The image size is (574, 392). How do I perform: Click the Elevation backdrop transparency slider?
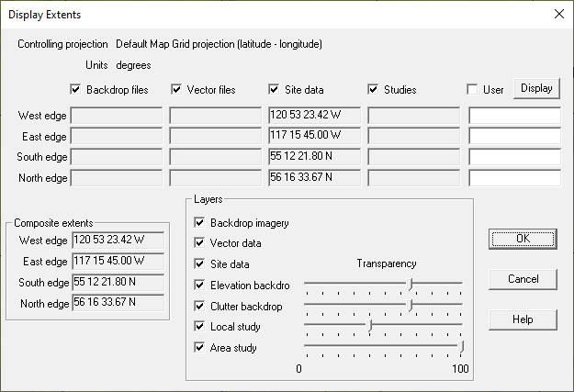click(x=411, y=284)
